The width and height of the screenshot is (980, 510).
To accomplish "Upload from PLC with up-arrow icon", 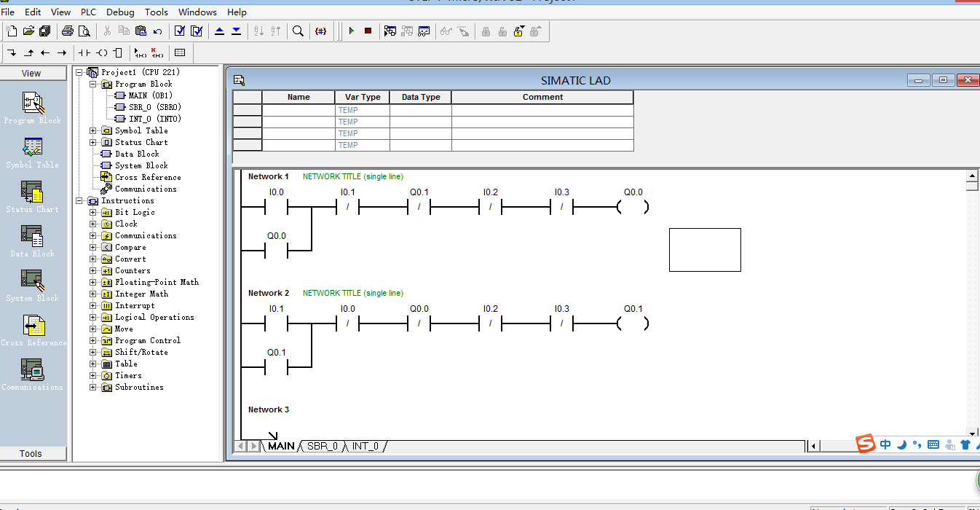I will pyautogui.click(x=219, y=31).
